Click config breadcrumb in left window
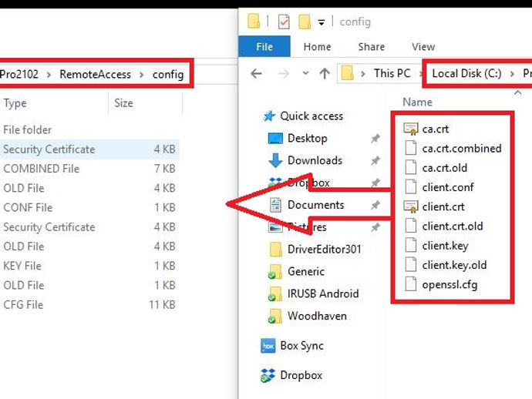532x399 pixels. coord(168,74)
